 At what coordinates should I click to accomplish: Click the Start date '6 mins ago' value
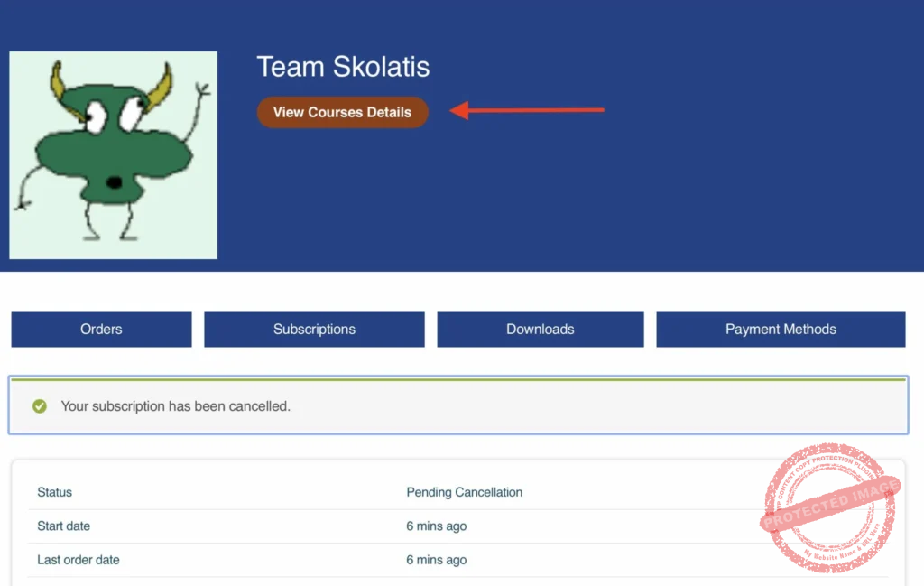(436, 526)
